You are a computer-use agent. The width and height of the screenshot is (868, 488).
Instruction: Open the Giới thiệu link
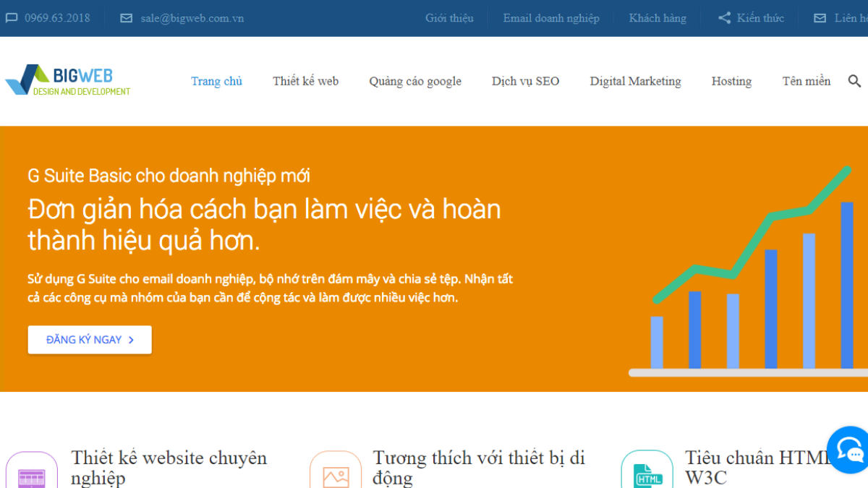click(449, 18)
